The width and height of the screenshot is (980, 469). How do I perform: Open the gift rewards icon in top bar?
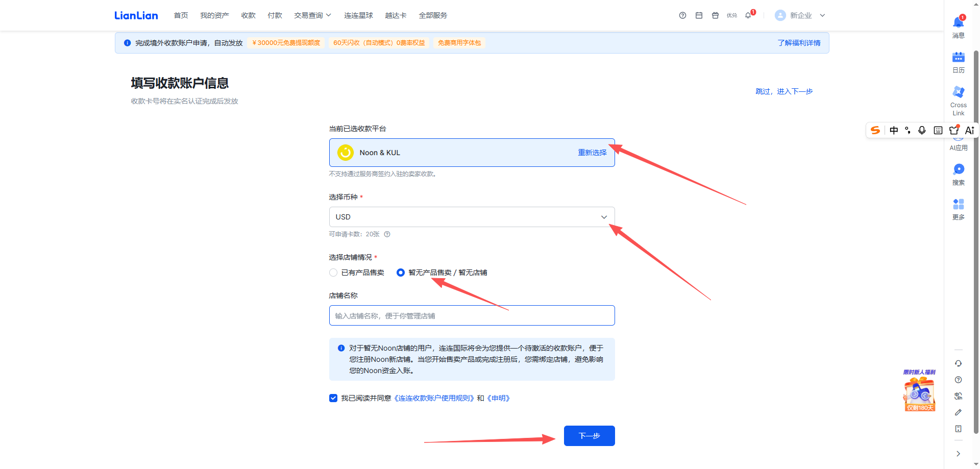tap(715, 15)
